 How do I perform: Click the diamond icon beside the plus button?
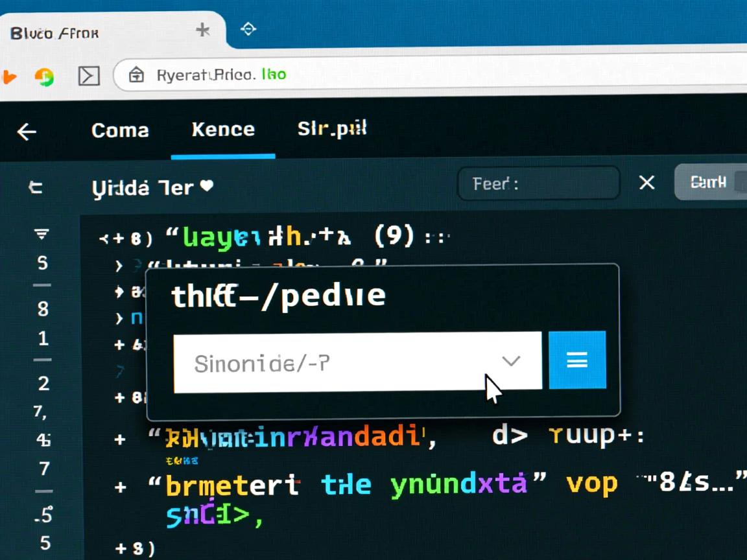[248, 29]
